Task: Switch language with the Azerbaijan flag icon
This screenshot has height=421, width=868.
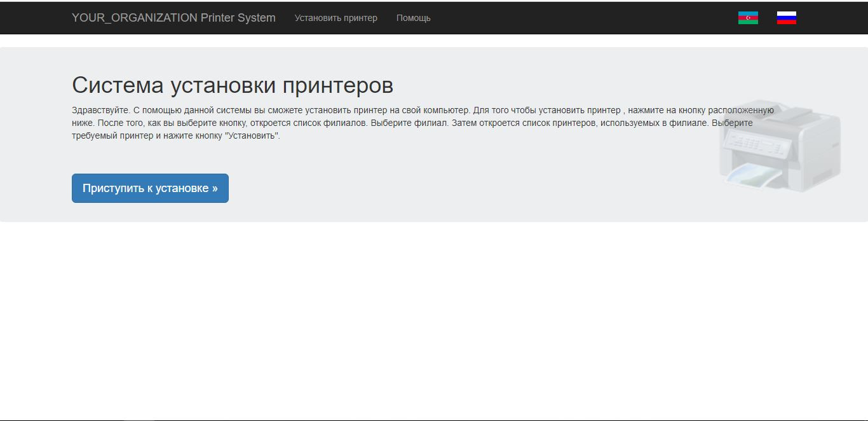Action: 748,18
